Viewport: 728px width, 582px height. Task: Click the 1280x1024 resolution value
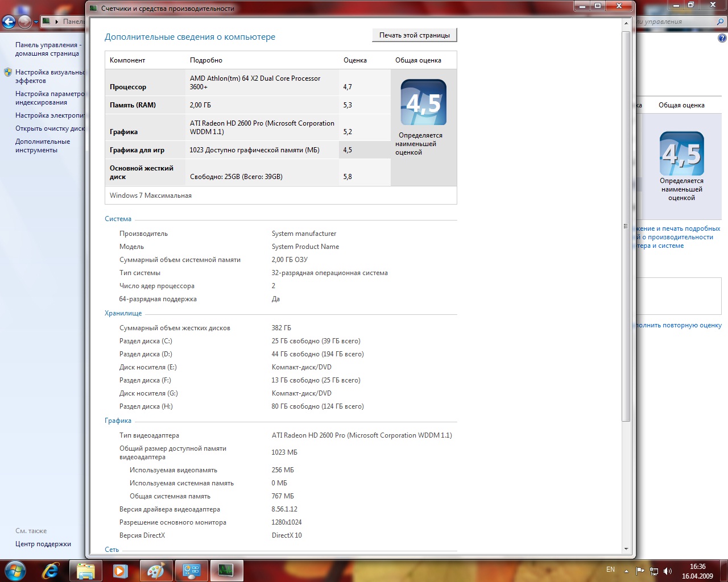[287, 522]
